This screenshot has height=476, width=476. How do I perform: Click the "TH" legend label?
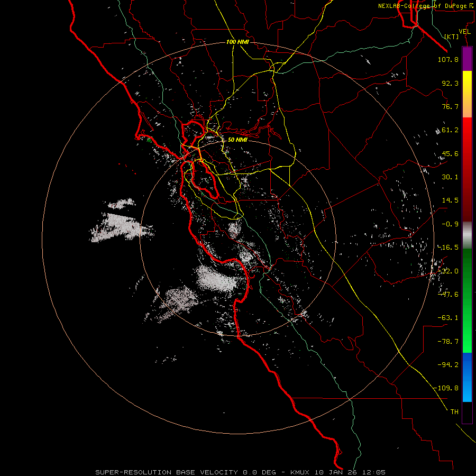click(454, 412)
